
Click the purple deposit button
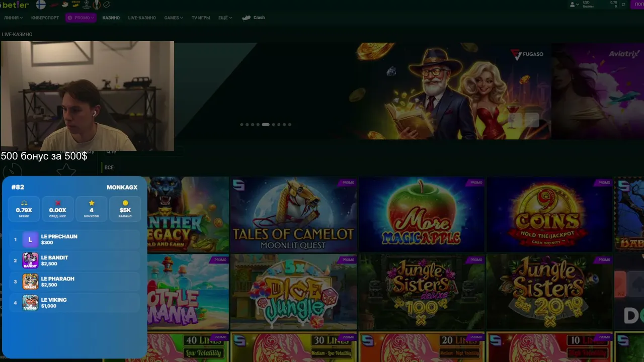[637, 5]
